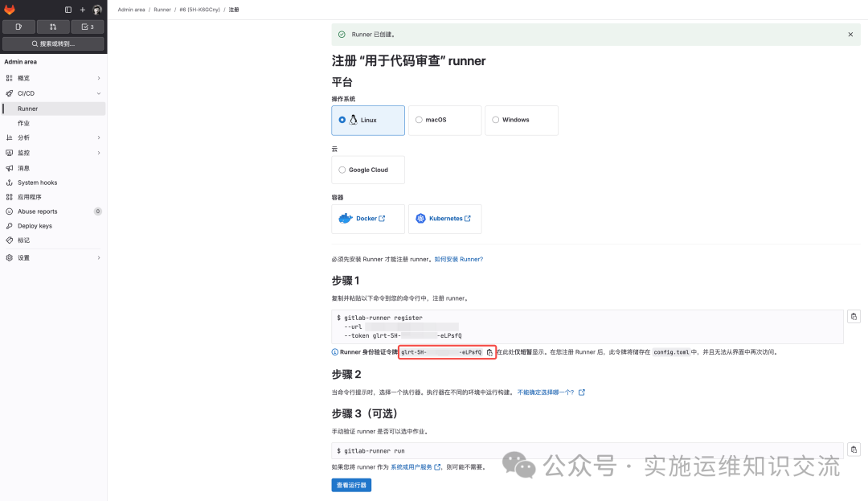Open the to-do list icon showing 3

coord(87,26)
